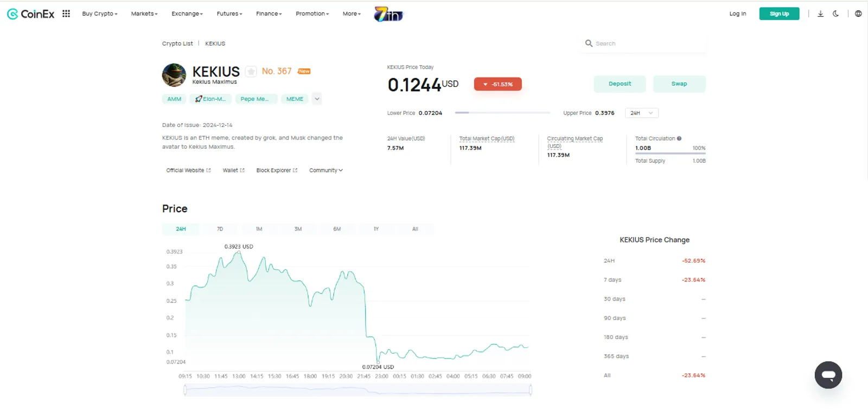
Task: Switch to dark mode moon icon
Action: pyautogui.click(x=836, y=14)
